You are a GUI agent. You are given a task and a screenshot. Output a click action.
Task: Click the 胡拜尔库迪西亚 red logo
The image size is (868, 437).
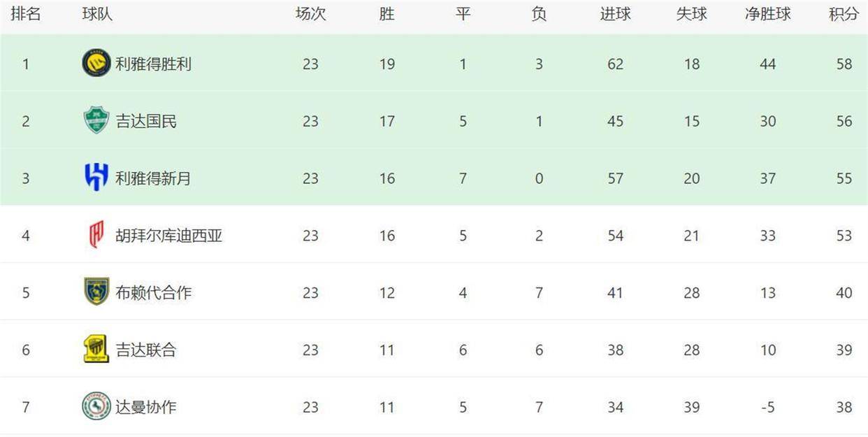click(x=96, y=236)
